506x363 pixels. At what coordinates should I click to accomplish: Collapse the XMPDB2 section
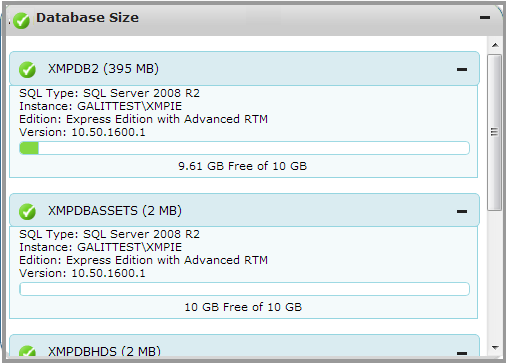point(462,69)
